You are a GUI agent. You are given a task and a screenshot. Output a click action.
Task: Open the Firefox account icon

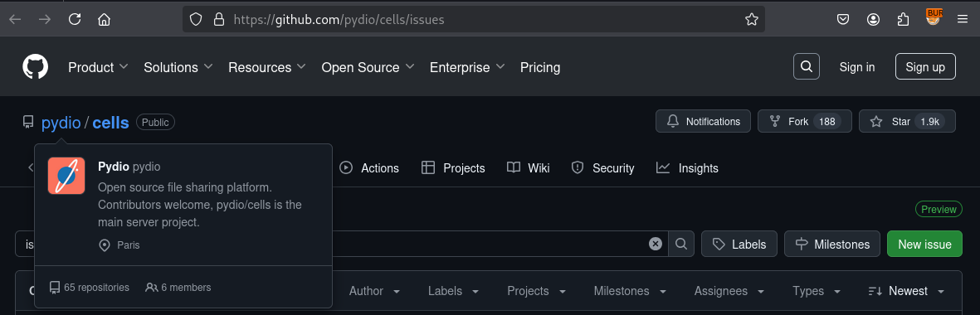click(x=873, y=19)
